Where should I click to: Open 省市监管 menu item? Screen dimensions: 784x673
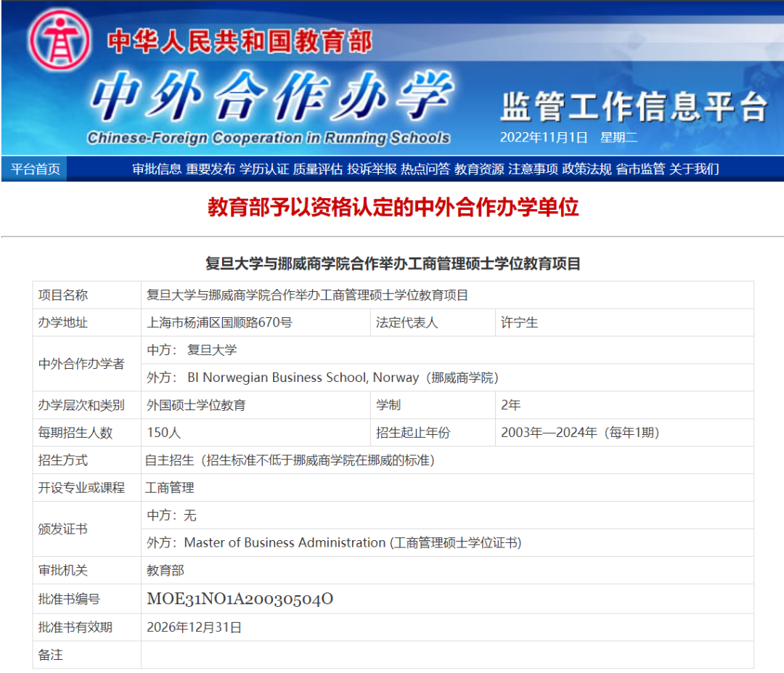(x=640, y=169)
